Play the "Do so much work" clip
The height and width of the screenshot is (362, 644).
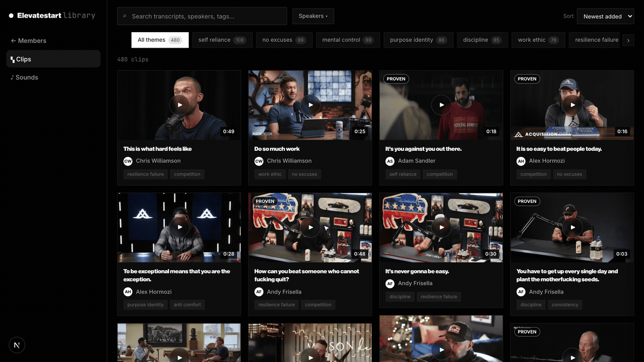click(310, 105)
